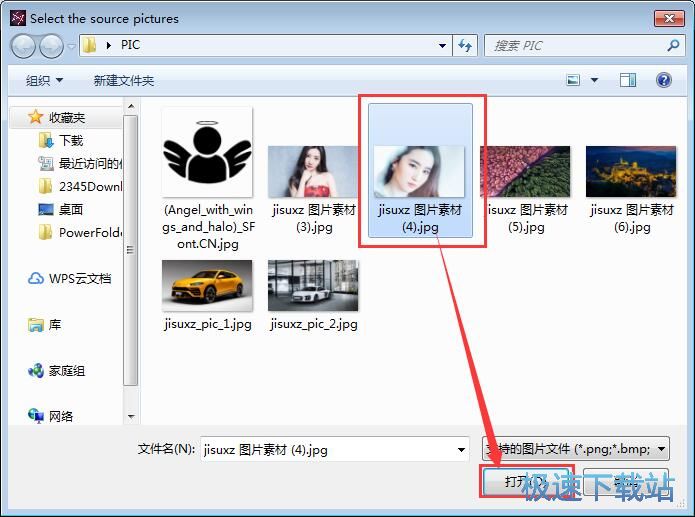This screenshot has height=517, width=695.
Task: Select the yellow car jisuxz_pic_1.jpg thumbnail
Action: click(x=207, y=285)
